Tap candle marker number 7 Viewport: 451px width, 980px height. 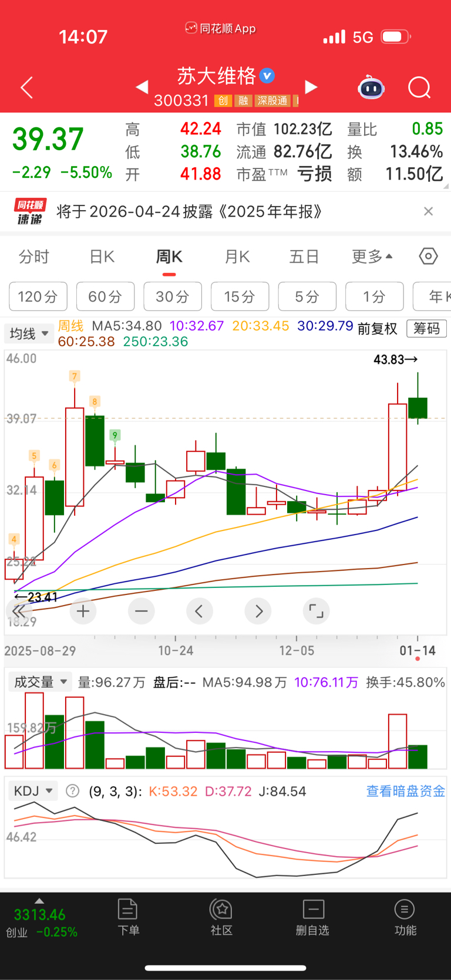[x=74, y=376]
